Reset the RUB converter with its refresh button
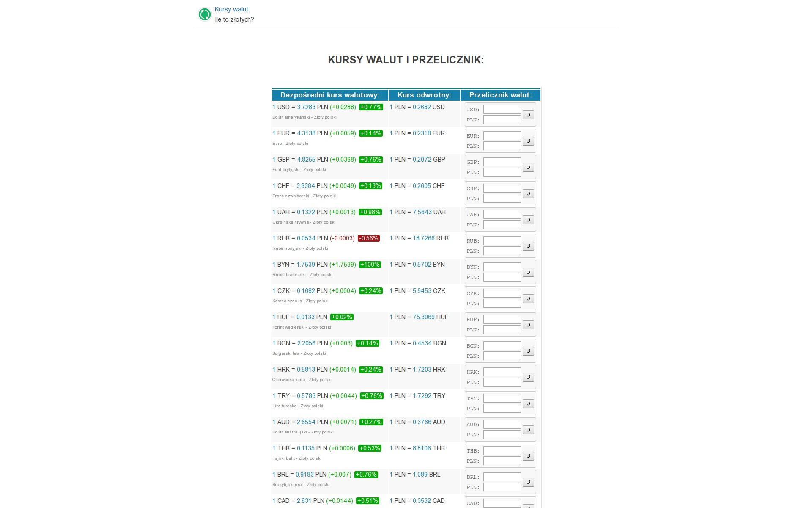 [528, 246]
